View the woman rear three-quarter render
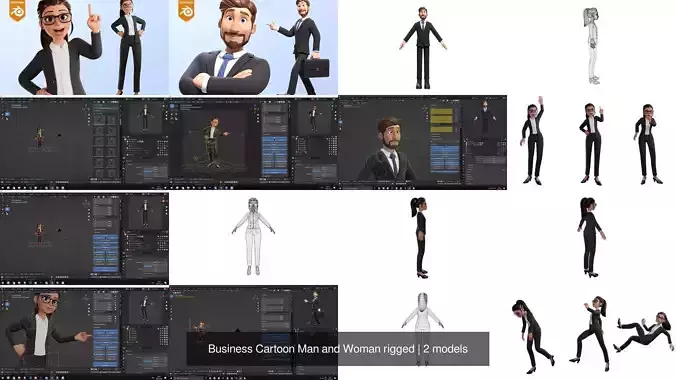This screenshot has height=380, width=676. click(592, 238)
